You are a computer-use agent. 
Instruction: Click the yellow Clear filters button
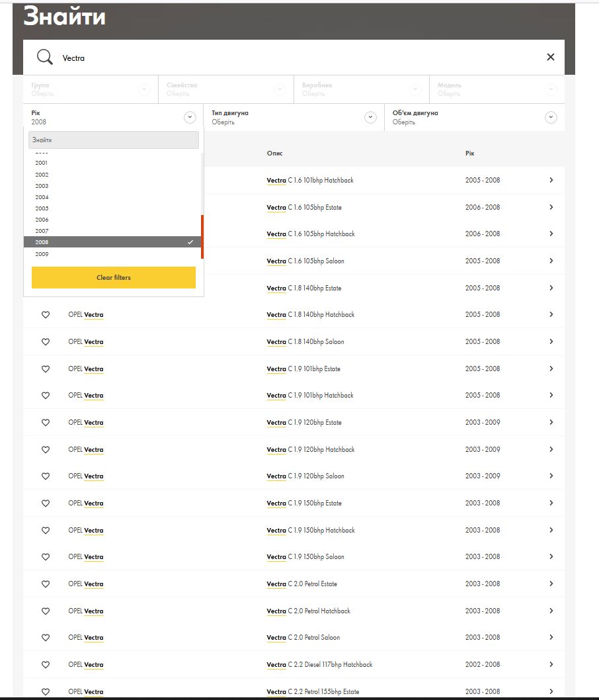114,277
